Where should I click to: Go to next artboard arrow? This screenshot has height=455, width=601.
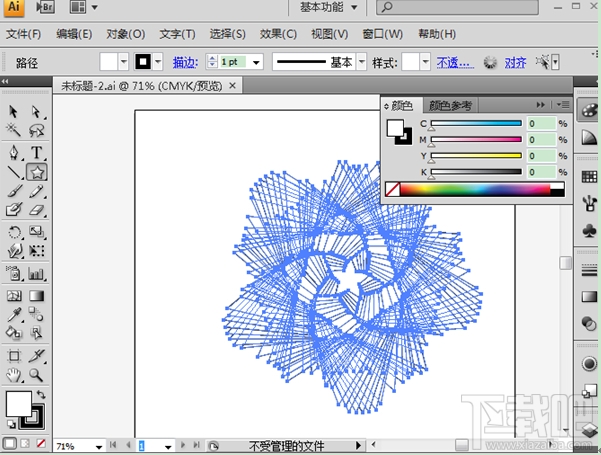[182, 445]
